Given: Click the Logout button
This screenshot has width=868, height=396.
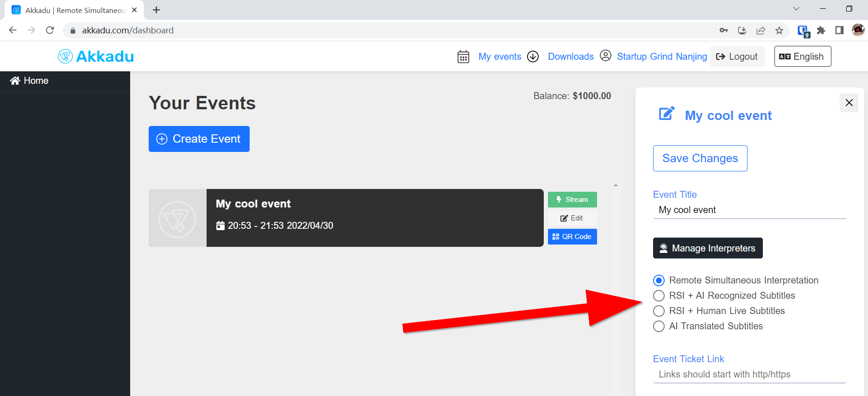Looking at the screenshot, I should (737, 57).
